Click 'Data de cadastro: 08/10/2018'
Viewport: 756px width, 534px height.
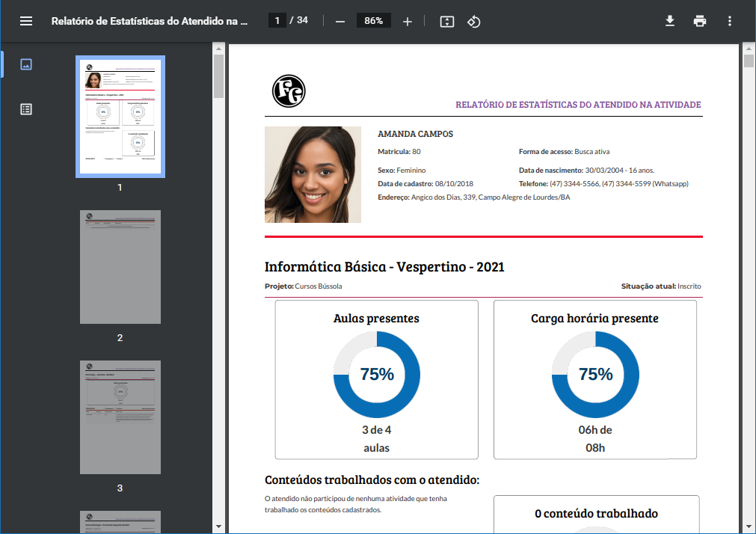[425, 184]
